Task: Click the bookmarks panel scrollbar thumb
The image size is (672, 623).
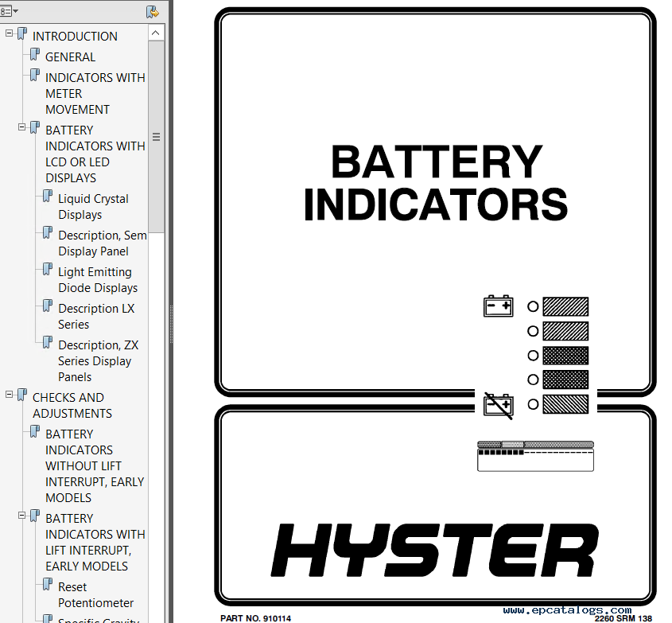Action: tap(156, 137)
